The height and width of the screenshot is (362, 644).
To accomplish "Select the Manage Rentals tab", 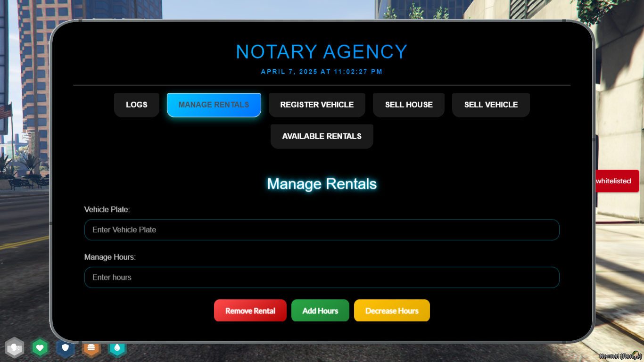I will click(214, 105).
